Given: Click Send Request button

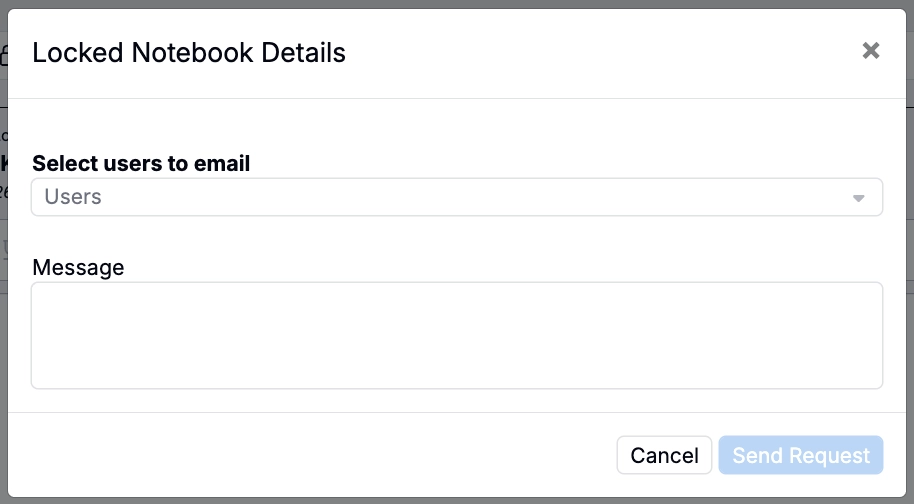Looking at the screenshot, I should pyautogui.click(x=800, y=455).
